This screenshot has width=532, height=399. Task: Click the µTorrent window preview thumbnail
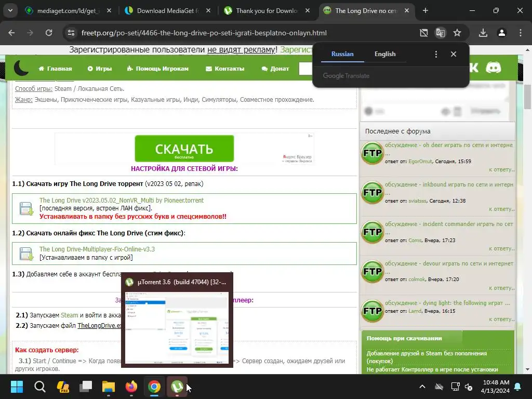point(177,328)
